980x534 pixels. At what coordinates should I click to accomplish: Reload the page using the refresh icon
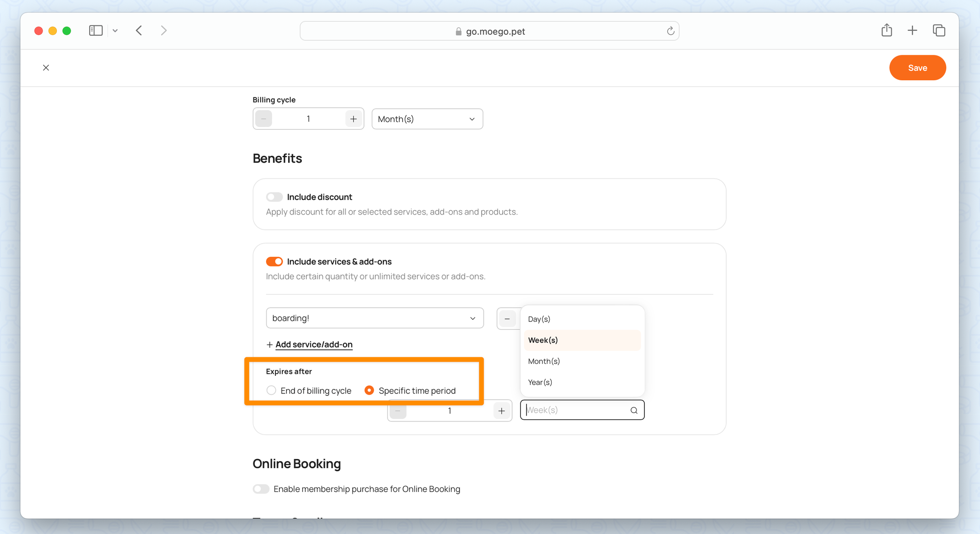click(x=670, y=31)
